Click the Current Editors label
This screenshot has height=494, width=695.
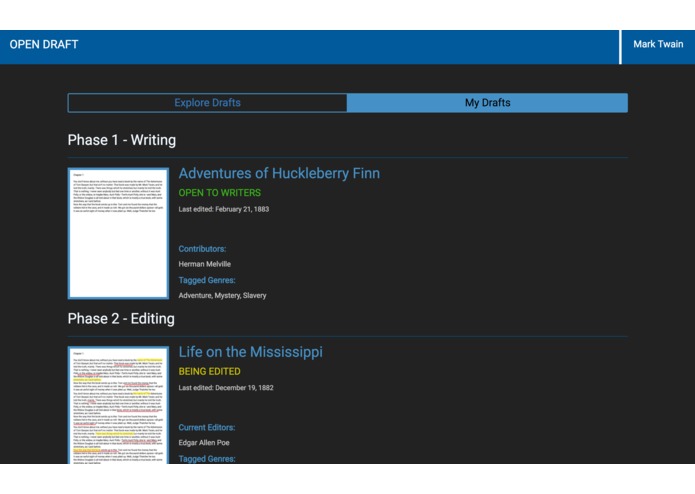pos(207,428)
